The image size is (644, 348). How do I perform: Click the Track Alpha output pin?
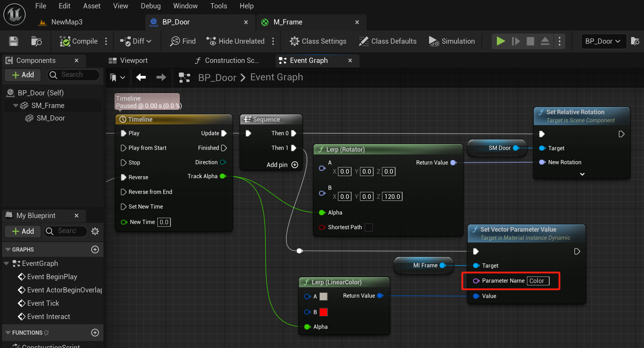tap(223, 176)
